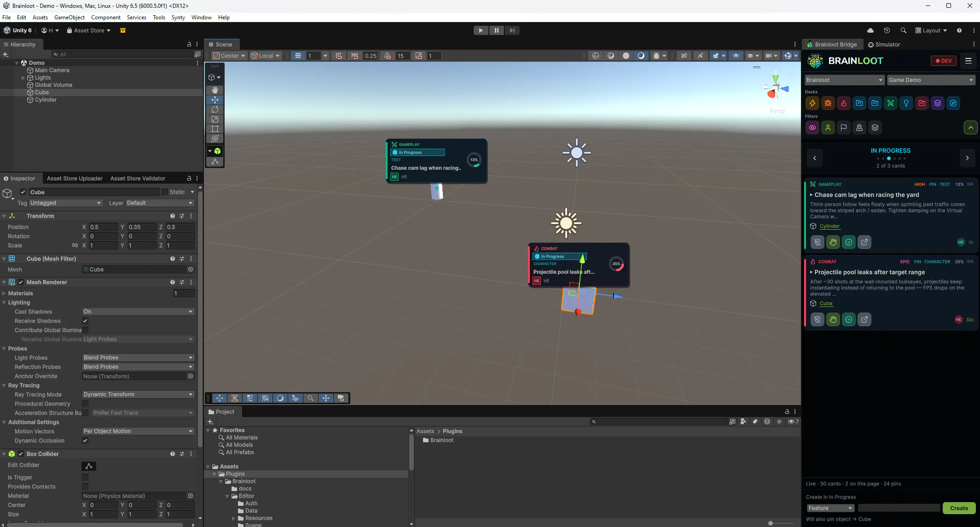Open the Layer Default dropdown

click(160, 203)
